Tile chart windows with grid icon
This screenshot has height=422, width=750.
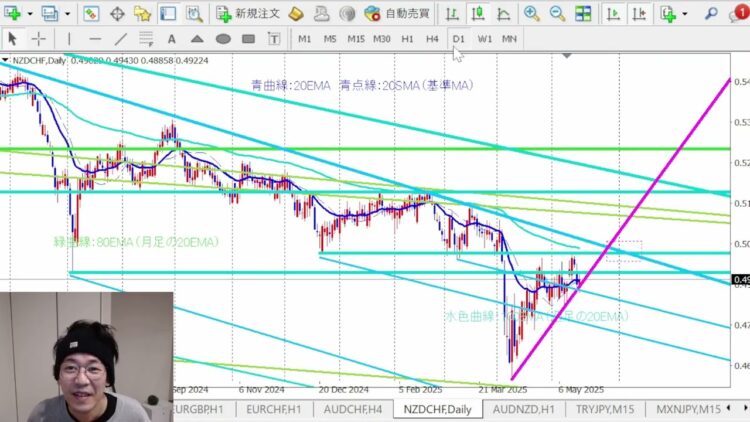582,14
